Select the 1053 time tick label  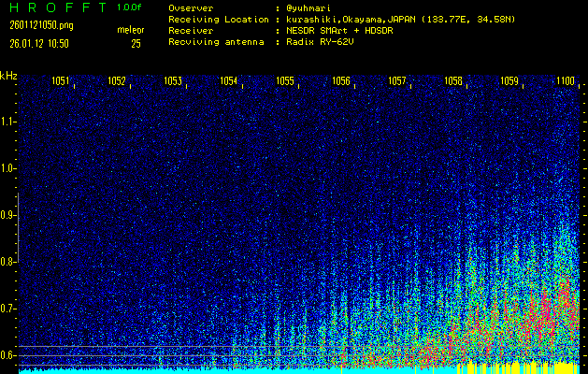[x=172, y=81]
